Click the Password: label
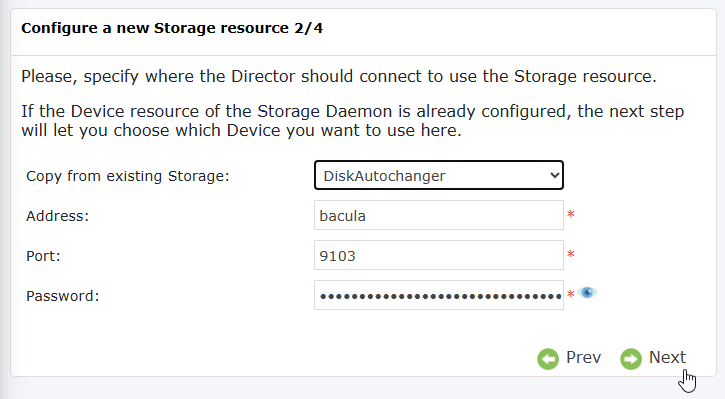Viewport: 725px width, 399px height. tap(62, 296)
